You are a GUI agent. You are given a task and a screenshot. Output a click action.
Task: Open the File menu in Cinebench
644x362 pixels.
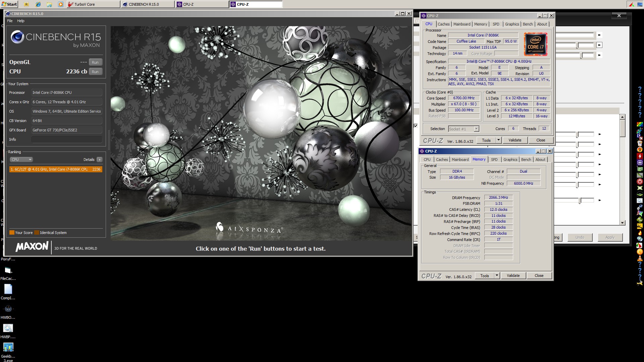click(x=10, y=21)
